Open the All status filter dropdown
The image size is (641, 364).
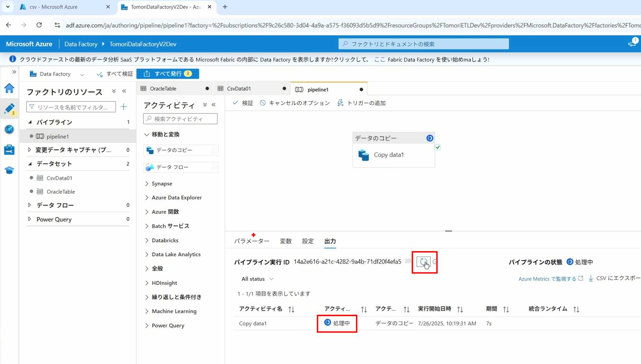click(x=257, y=279)
